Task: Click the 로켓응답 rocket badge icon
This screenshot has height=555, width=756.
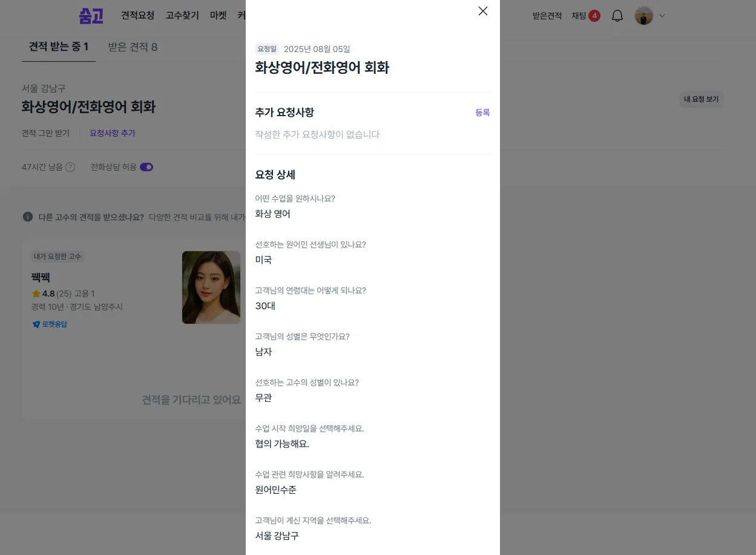Action: click(x=36, y=324)
